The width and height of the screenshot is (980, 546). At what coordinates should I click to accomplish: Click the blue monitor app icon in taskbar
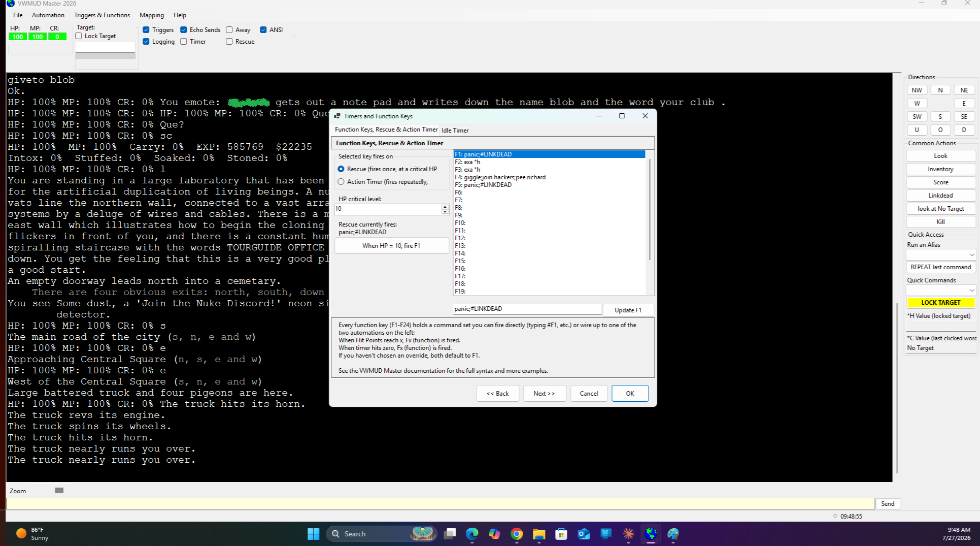coord(606,534)
